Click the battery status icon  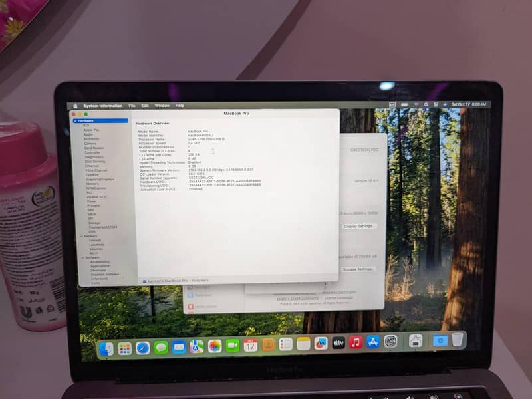click(x=404, y=105)
